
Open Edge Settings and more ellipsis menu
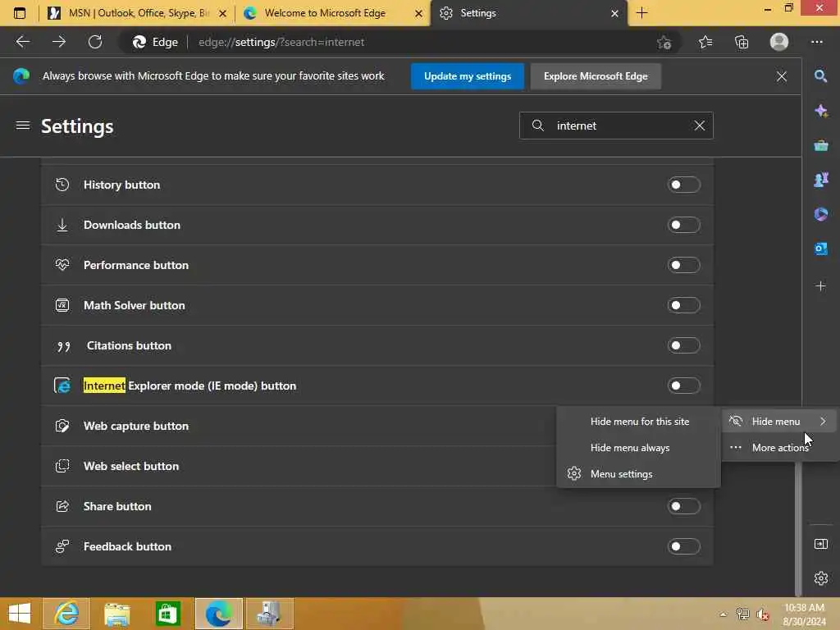coord(816,42)
